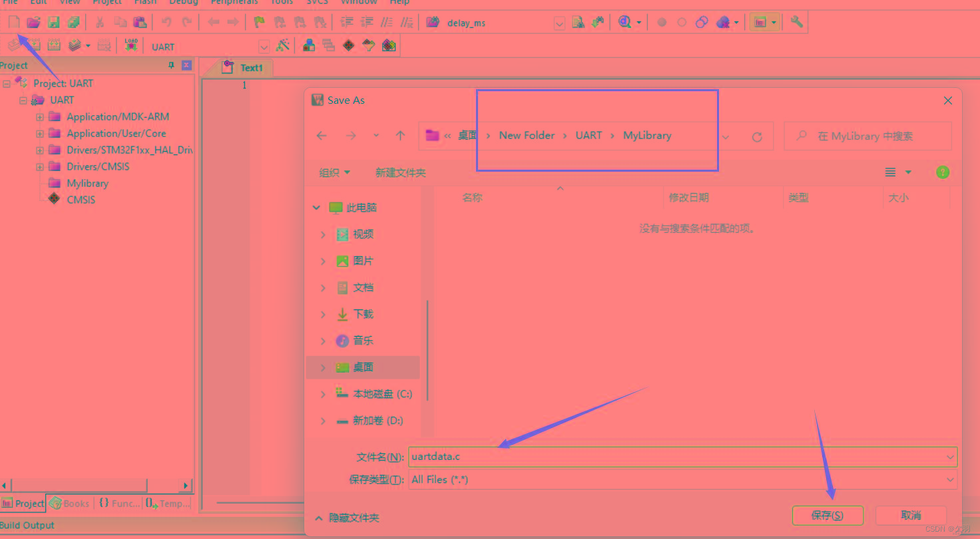Viewport: 980px width, 539px height.
Task: Select 下载 in the navigation pane
Action: tap(363, 314)
